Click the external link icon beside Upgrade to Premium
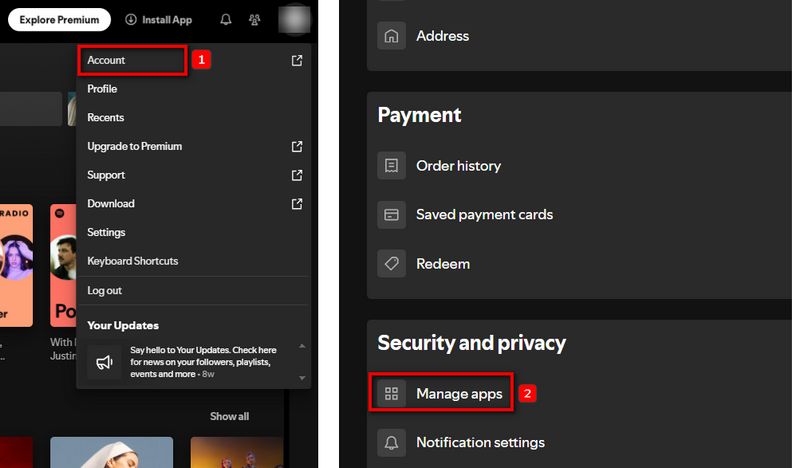This screenshot has height=468, width=800. [x=297, y=146]
